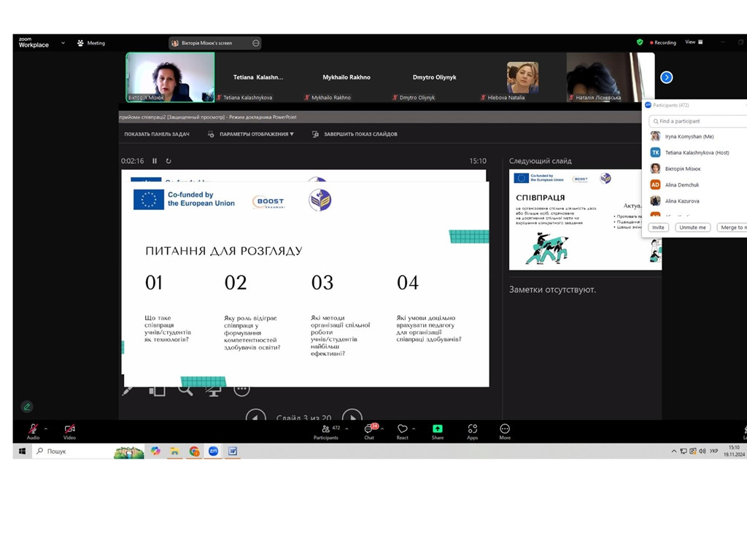Open the annotation pencil icon

(27, 407)
